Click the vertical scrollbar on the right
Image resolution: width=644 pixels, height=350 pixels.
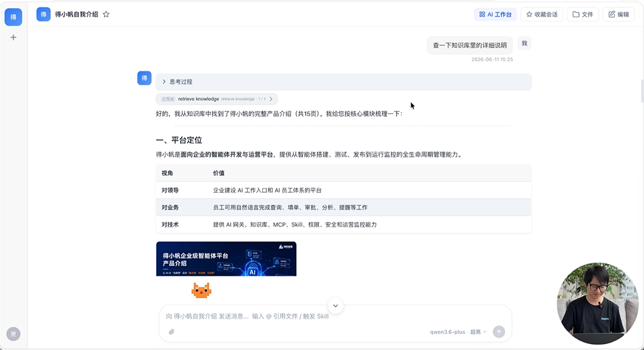coord(641,91)
